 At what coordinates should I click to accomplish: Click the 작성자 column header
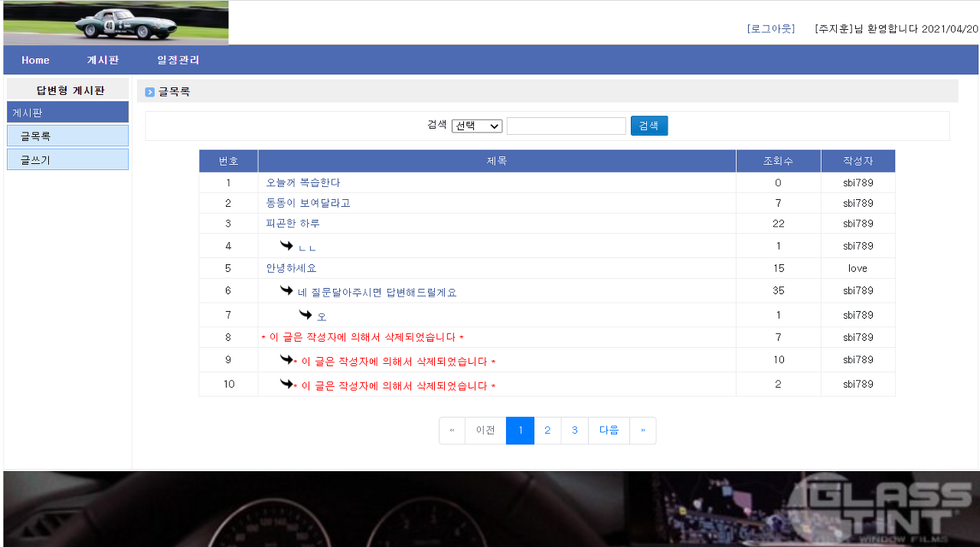point(858,161)
